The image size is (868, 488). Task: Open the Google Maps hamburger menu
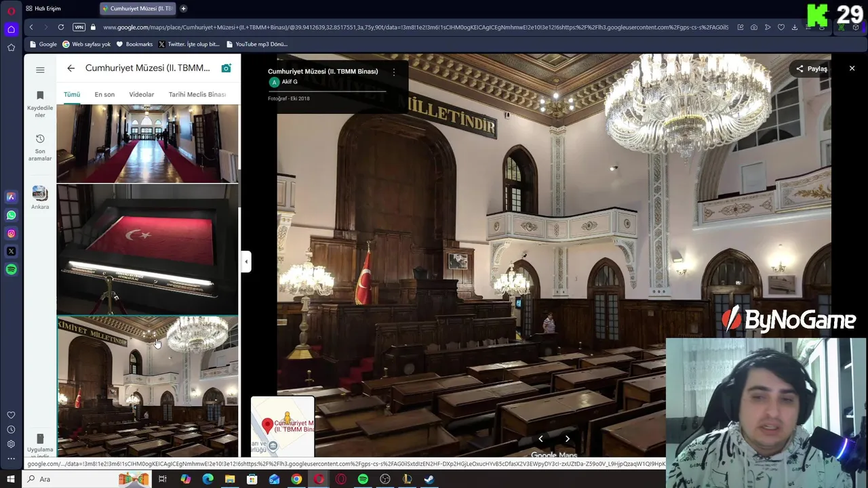[40, 70]
